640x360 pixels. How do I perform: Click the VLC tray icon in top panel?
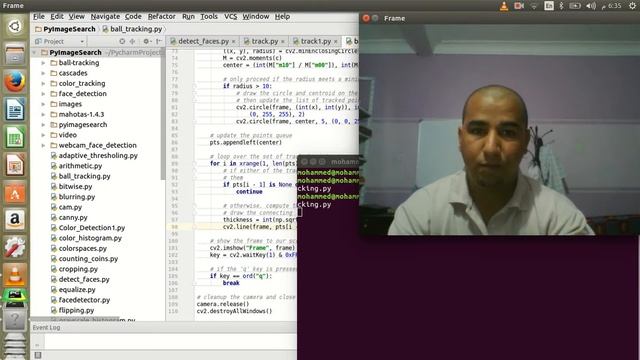(x=504, y=6)
